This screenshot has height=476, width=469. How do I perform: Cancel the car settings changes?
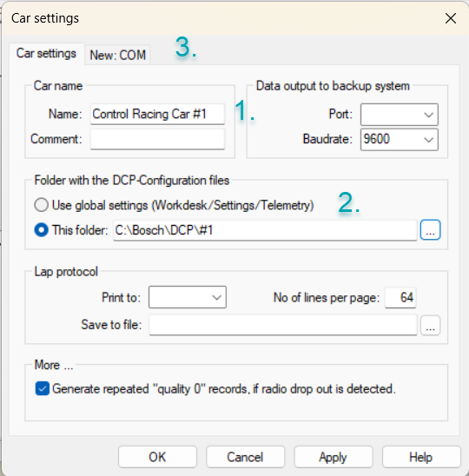point(245,457)
